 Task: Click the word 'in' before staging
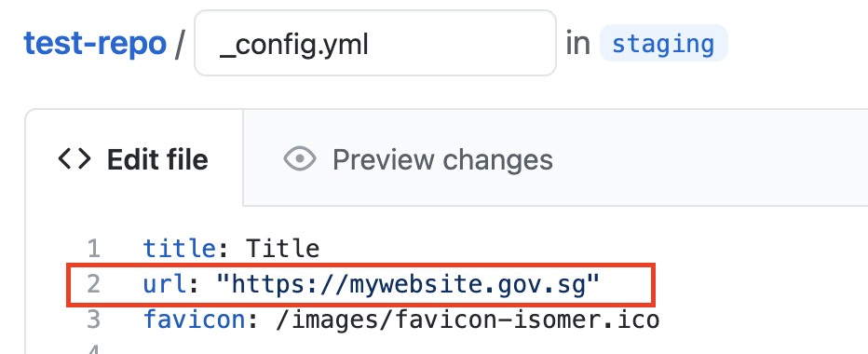577,44
